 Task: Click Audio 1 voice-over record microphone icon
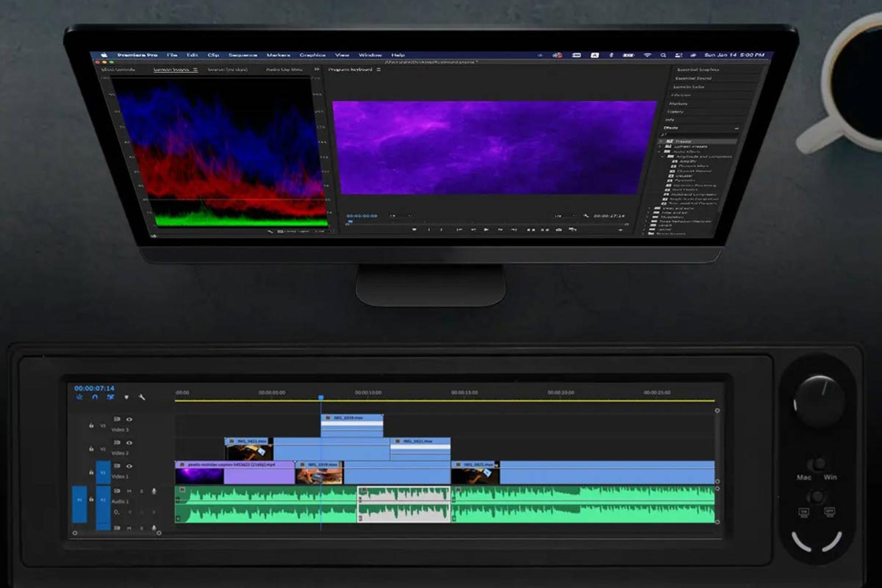(154, 491)
